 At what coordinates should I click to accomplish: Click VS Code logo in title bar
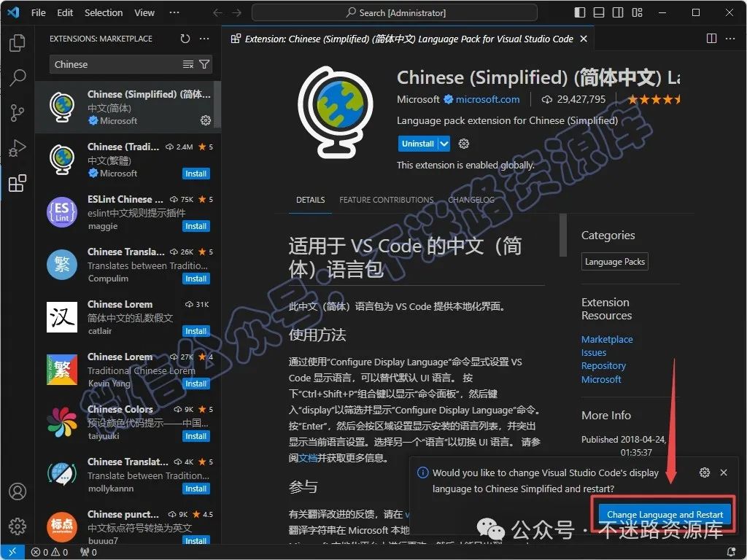[13, 12]
